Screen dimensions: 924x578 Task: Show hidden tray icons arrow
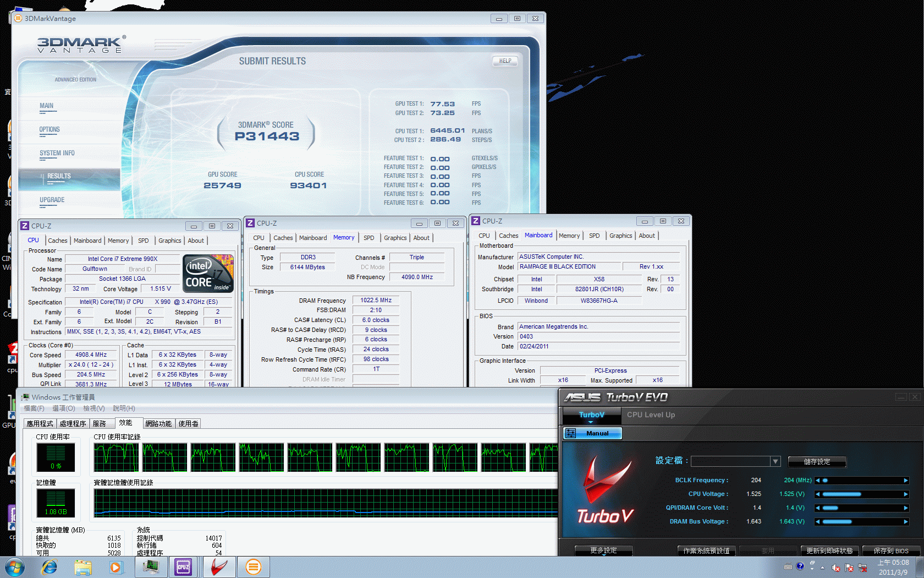click(x=823, y=568)
